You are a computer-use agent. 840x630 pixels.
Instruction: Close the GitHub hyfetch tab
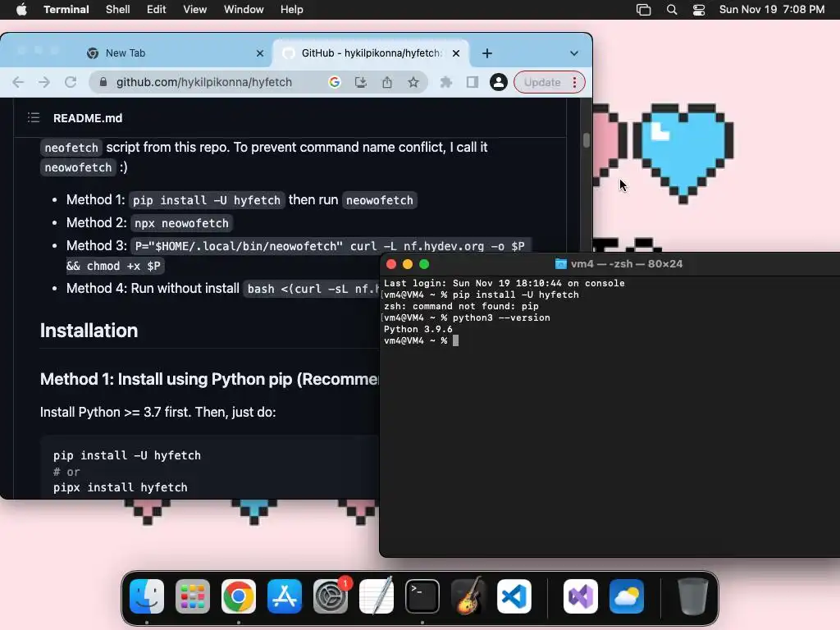(456, 53)
